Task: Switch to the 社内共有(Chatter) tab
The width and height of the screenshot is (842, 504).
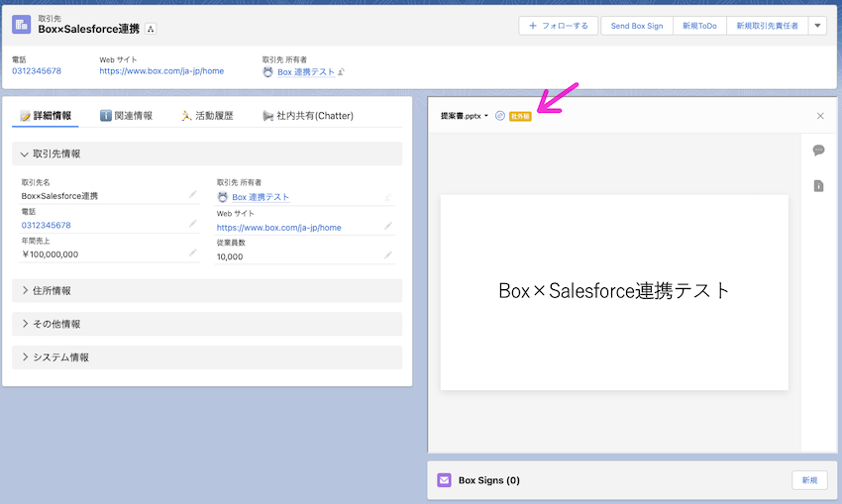Action: [x=308, y=116]
